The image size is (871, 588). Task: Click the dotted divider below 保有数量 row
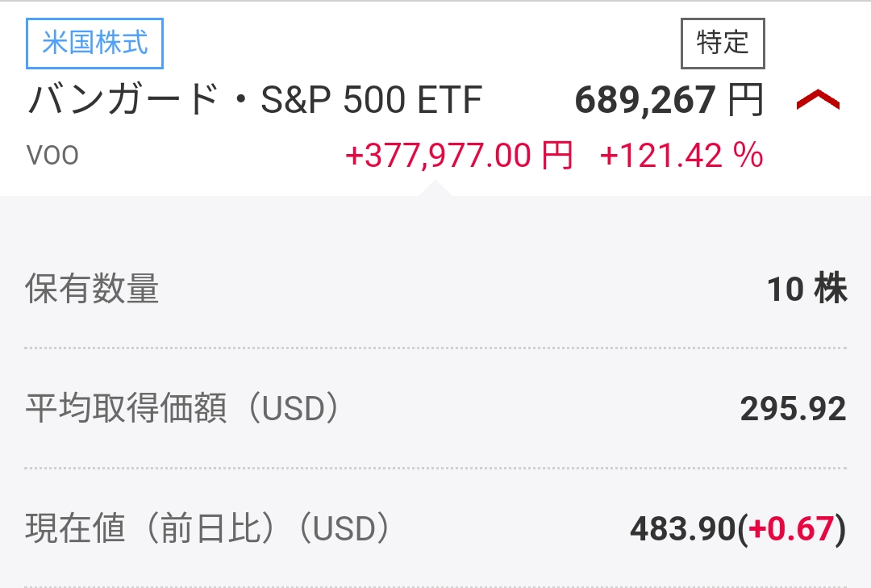(x=435, y=348)
